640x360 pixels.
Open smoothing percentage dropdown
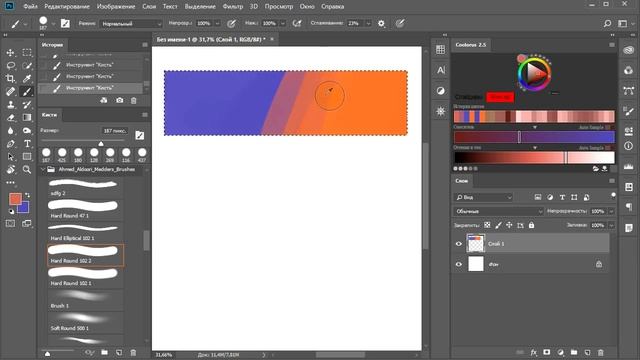point(368,24)
